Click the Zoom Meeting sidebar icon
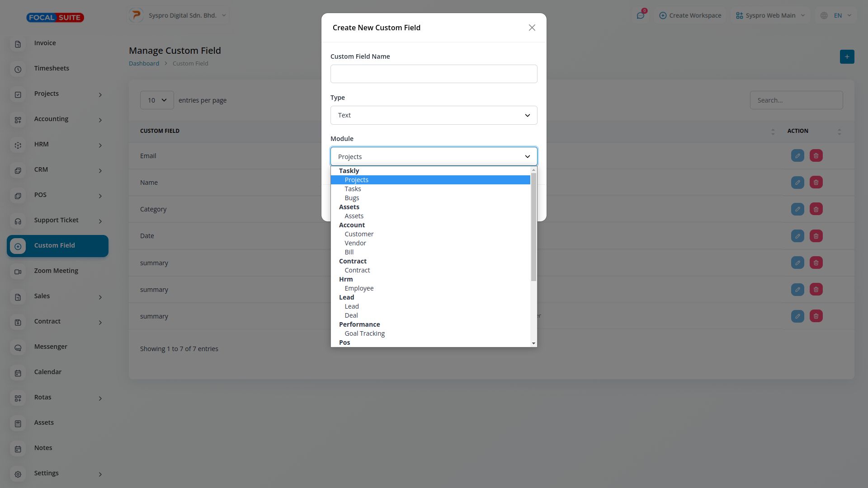Viewport: 868px width, 488px height. pos(18,272)
